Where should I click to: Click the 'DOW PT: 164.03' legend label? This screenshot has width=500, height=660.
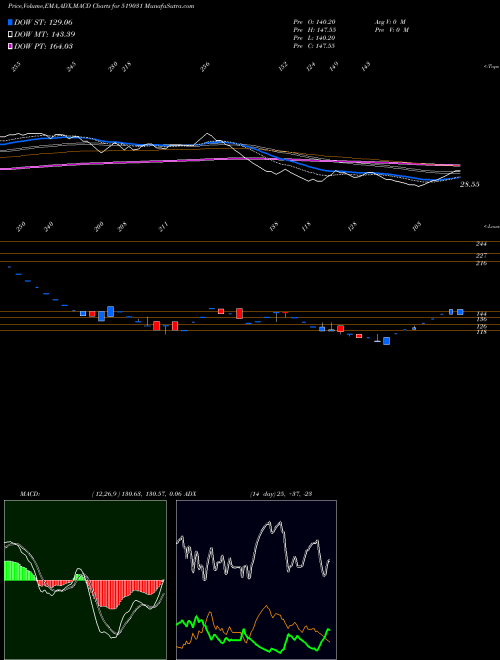(43, 46)
